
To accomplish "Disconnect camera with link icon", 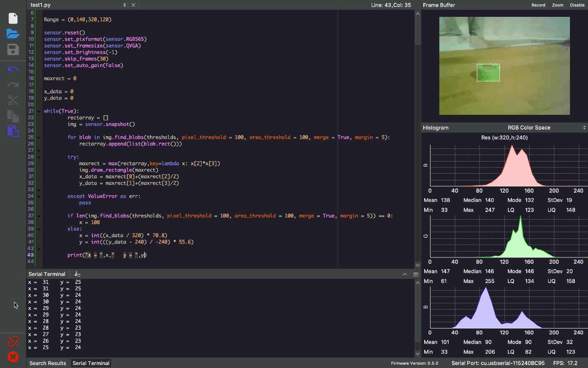I will tap(13, 341).
